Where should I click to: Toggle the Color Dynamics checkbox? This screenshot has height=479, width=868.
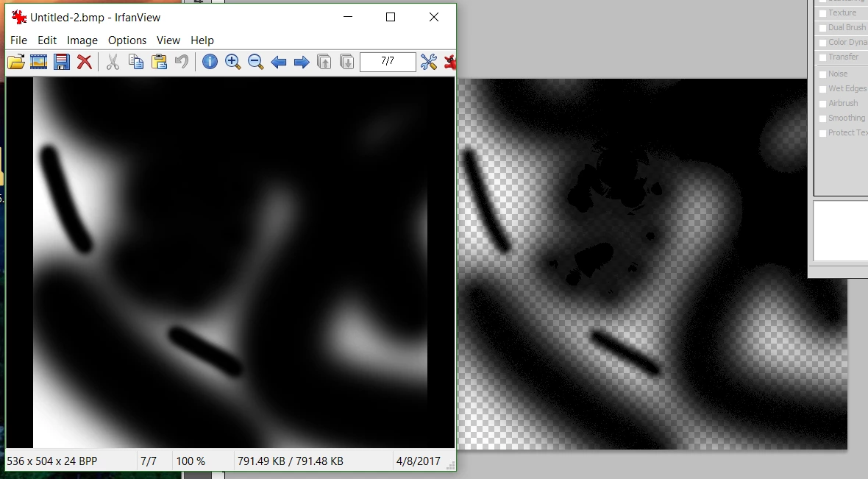[822, 43]
